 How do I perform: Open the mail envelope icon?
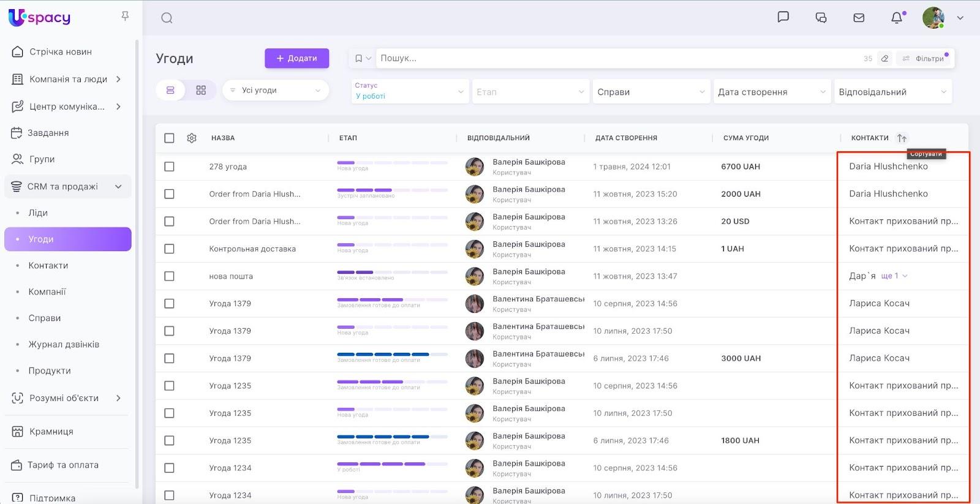[x=859, y=18]
